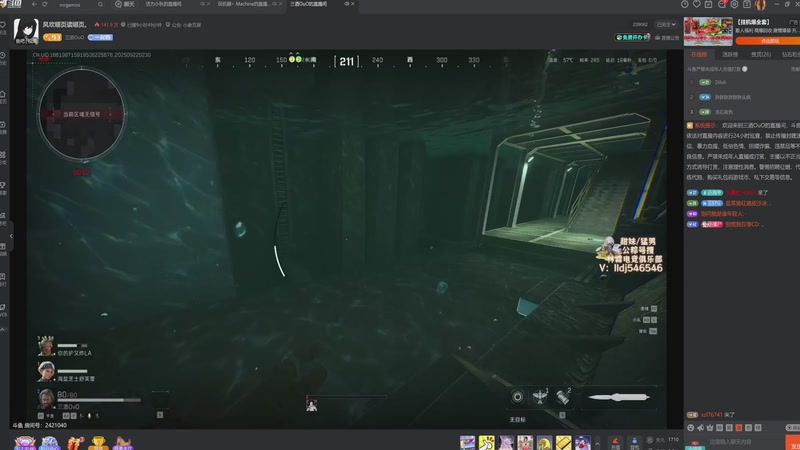
Task: Click the top viewer Dilluk in ranking list
Action: (720, 82)
